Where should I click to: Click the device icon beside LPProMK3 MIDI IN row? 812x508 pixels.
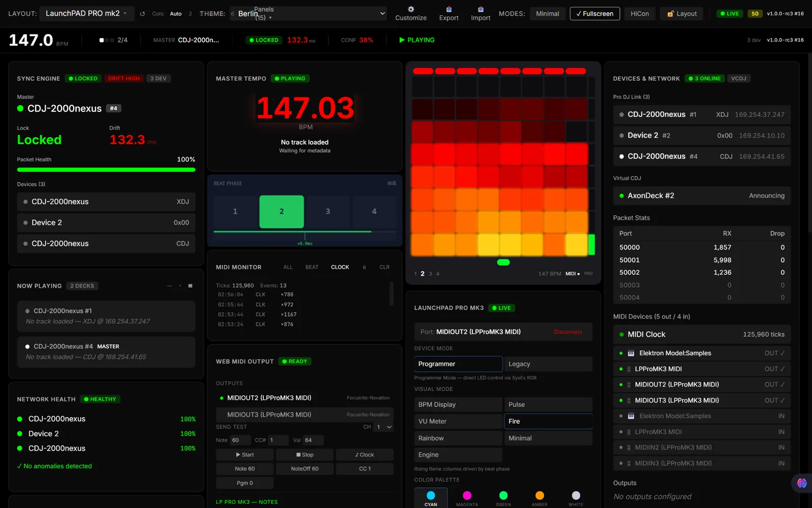point(629,432)
